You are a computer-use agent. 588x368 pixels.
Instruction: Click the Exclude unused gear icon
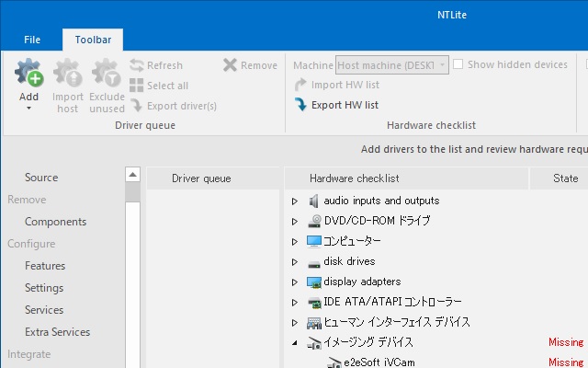coord(107,72)
